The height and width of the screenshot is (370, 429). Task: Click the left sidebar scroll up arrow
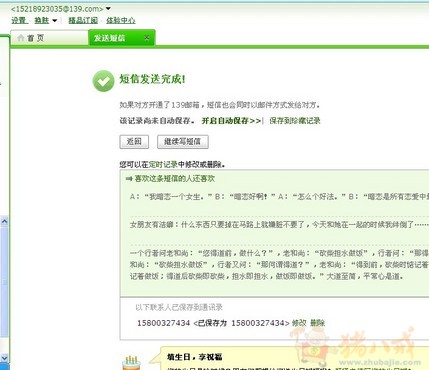4,221
